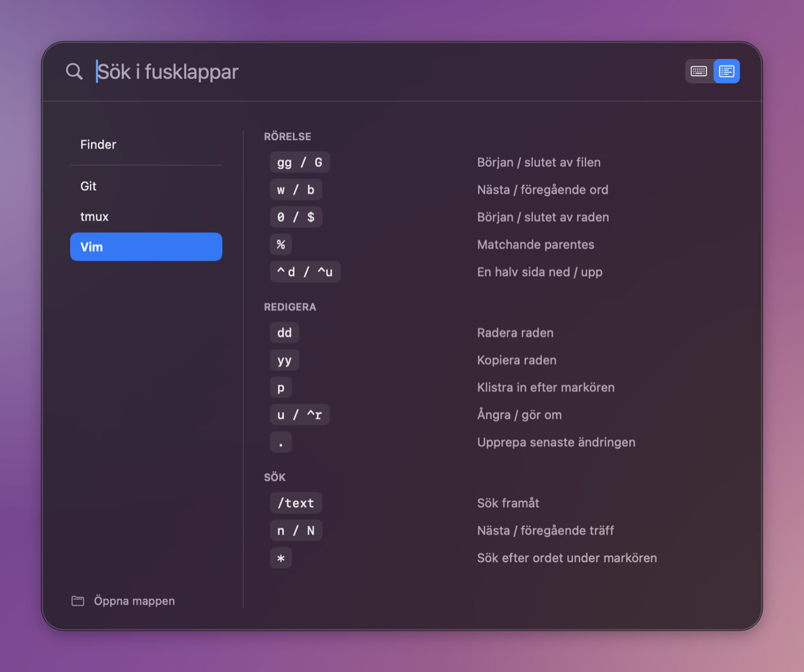Select the n / N shortcut badge
Image resolution: width=804 pixels, height=672 pixels.
296,531
